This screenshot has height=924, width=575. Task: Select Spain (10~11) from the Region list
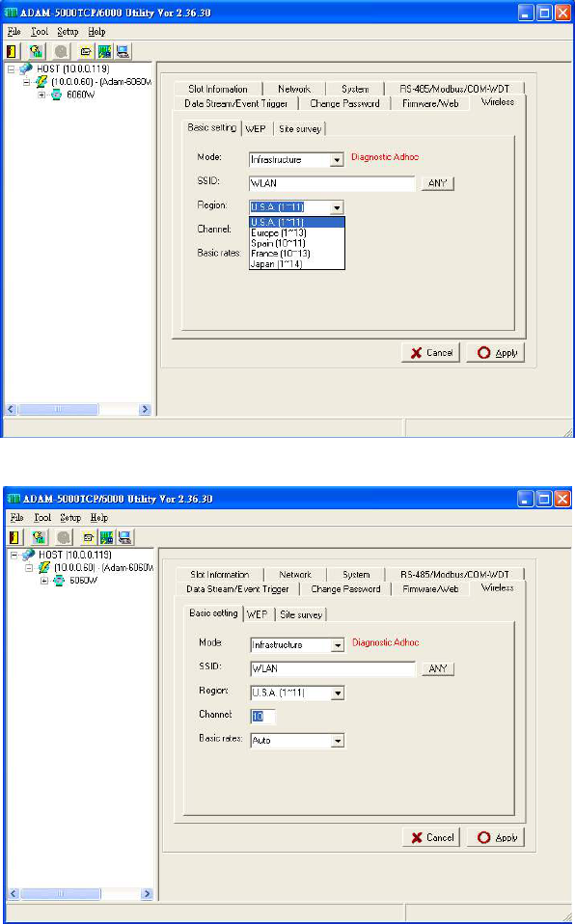tap(296, 243)
